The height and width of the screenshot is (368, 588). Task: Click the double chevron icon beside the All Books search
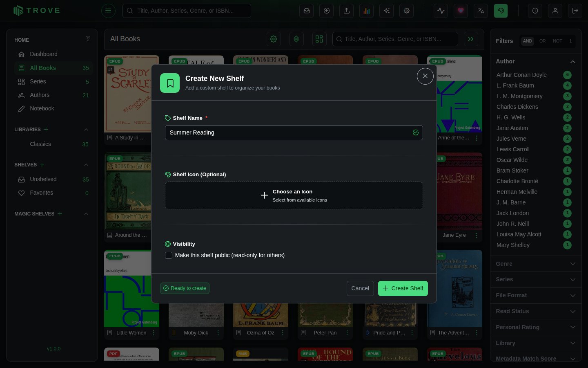pos(471,39)
